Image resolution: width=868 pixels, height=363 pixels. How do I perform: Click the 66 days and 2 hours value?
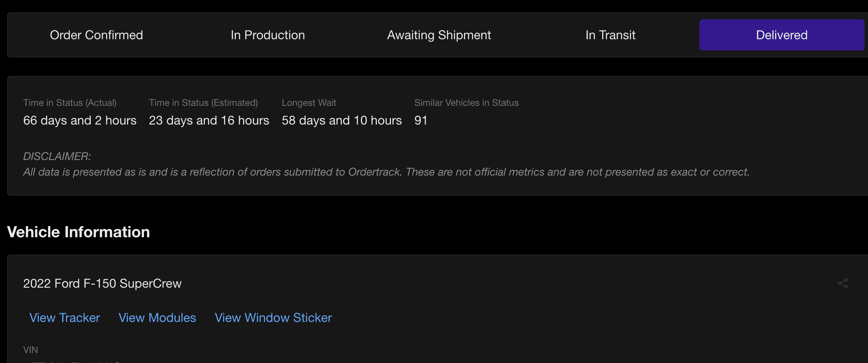coord(80,120)
